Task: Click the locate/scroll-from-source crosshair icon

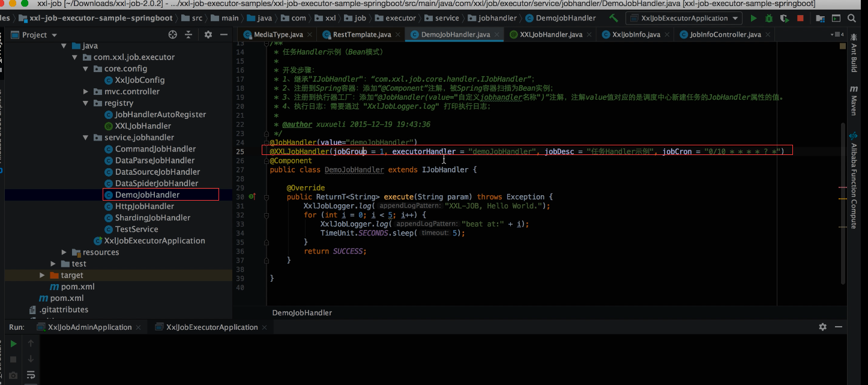Action: 173,35
